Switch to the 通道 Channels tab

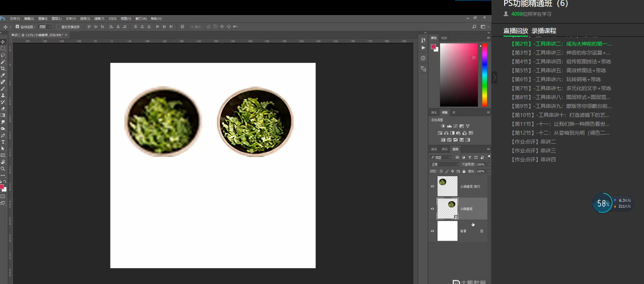[434, 149]
